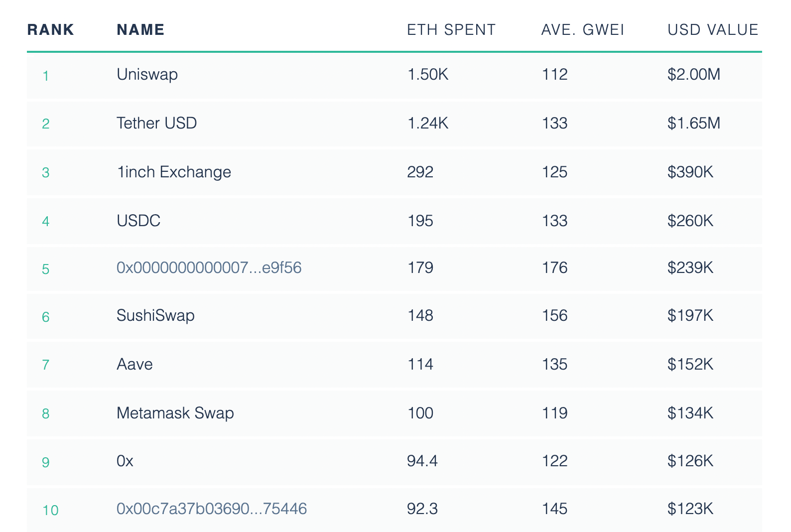The image size is (791, 532).
Task: Click the $123K USD value
Action: click(691, 509)
